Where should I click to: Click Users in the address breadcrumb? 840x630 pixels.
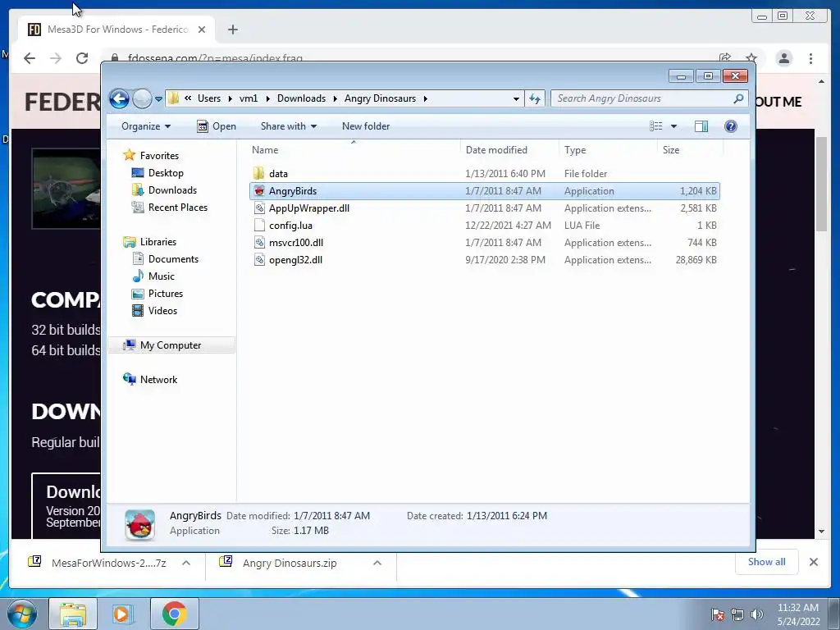pyautogui.click(x=209, y=98)
